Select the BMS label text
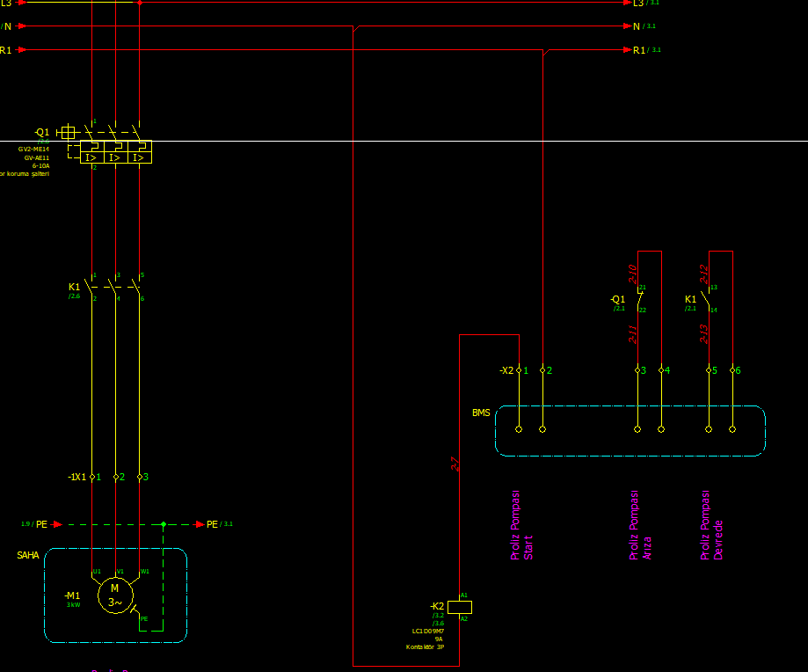The image size is (808, 672). [x=481, y=413]
